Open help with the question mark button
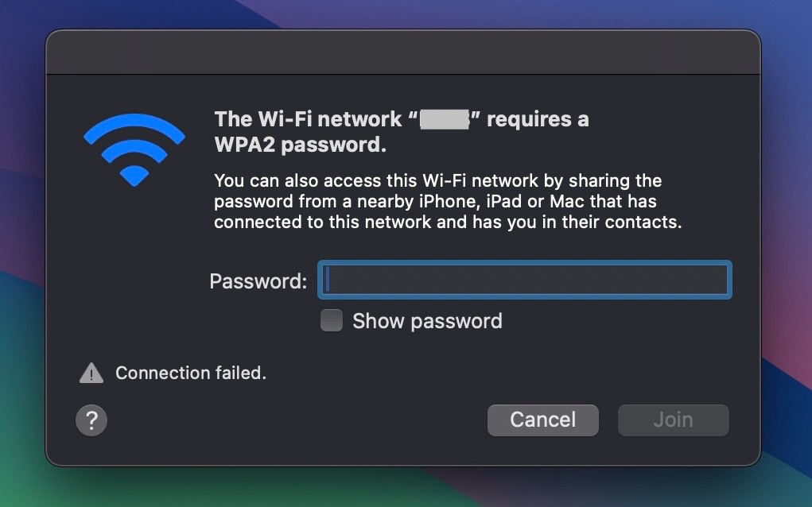The image size is (812, 507). [x=91, y=420]
